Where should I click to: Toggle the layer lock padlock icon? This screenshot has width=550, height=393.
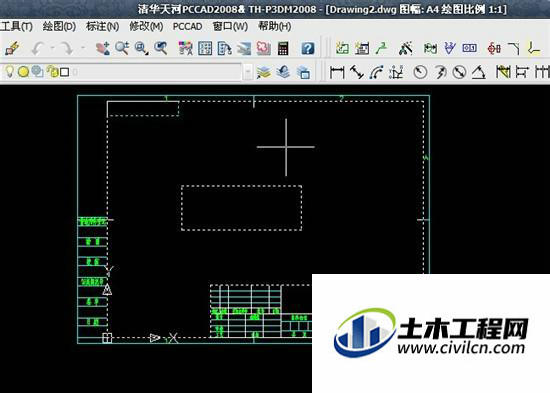[x=53, y=72]
